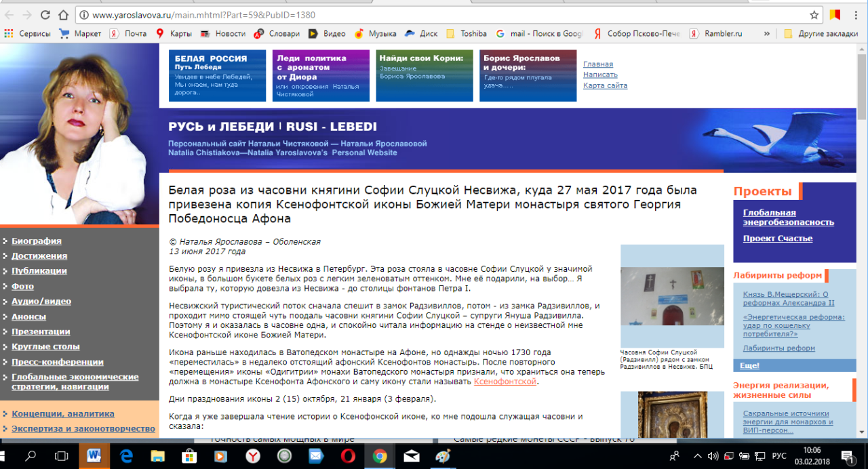Open the Словари bookmark
Viewport: 868px width, 469px height.
point(277,34)
